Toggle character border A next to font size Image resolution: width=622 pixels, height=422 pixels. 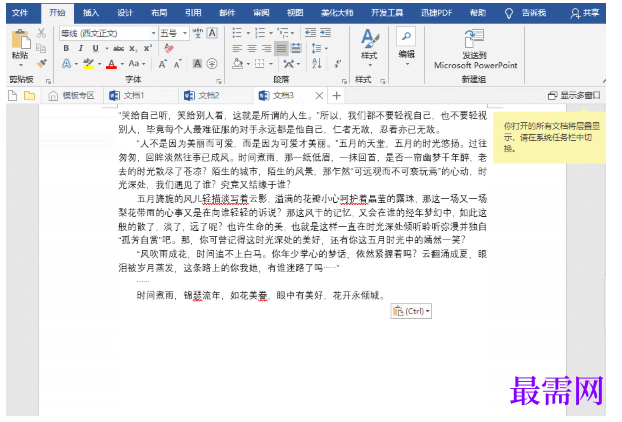pyautogui.click(x=212, y=33)
